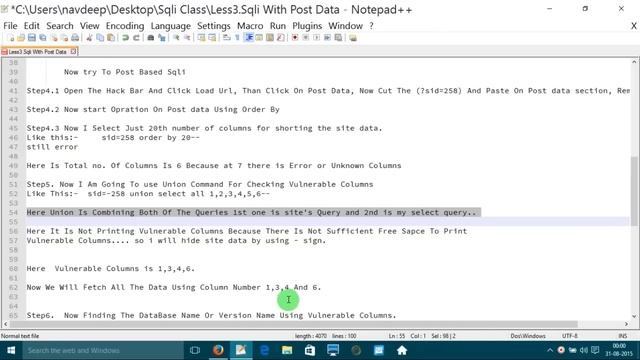
Task: Toggle INS insert mode in status bar
Action: 622,336
